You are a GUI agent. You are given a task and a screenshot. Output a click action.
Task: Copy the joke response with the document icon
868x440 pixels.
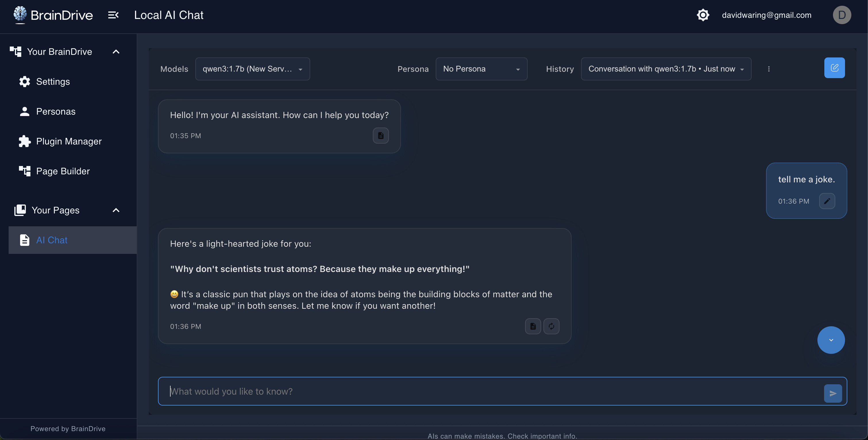click(533, 326)
